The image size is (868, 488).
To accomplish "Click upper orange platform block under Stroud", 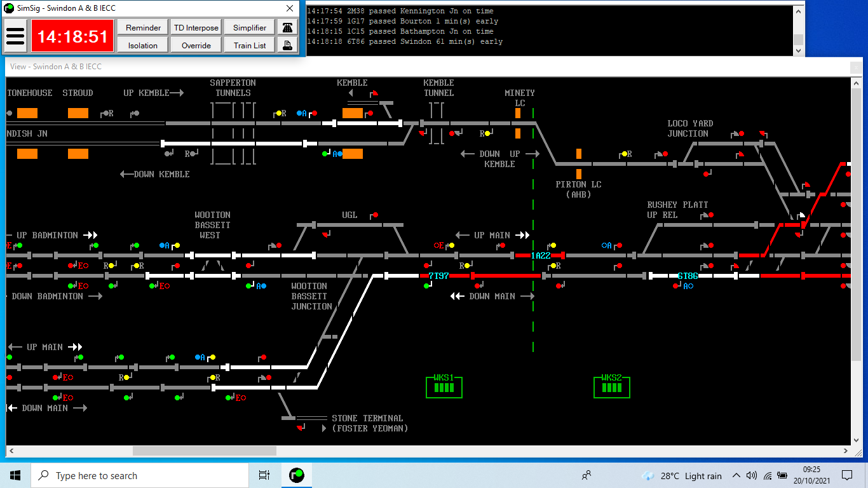I will pyautogui.click(x=78, y=113).
